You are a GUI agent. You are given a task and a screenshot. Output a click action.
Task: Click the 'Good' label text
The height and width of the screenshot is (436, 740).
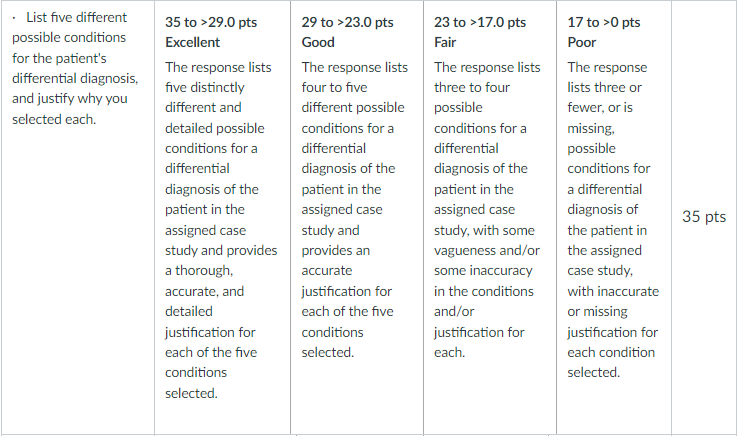pos(318,42)
